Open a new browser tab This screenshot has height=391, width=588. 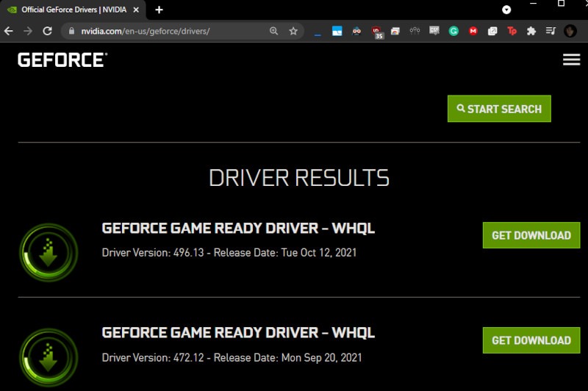tap(159, 10)
